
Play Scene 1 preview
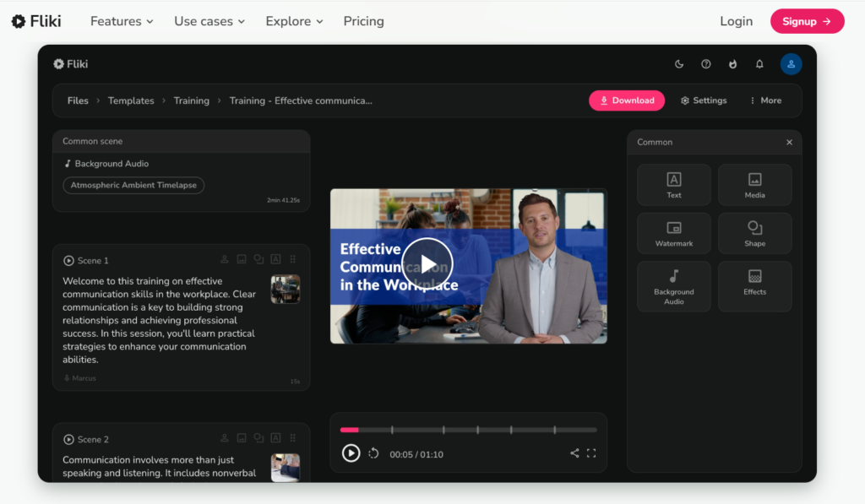[x=68, y=261]
